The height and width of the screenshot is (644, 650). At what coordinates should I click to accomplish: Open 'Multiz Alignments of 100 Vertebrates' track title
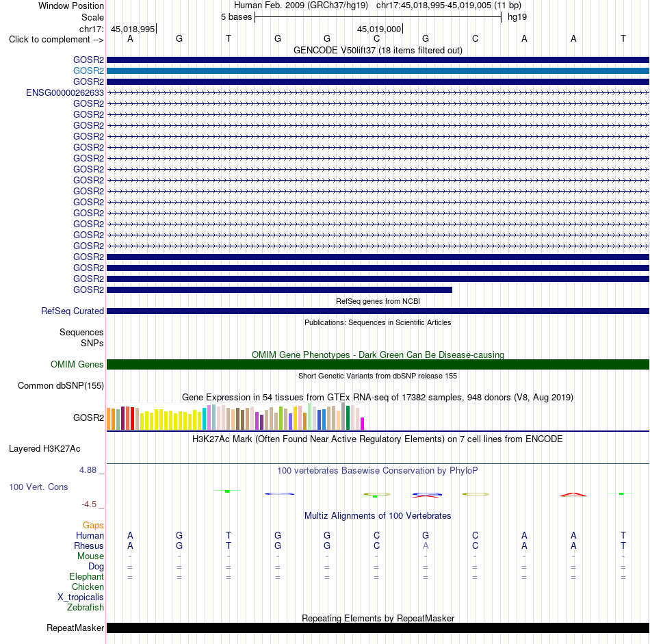(378, 516)
